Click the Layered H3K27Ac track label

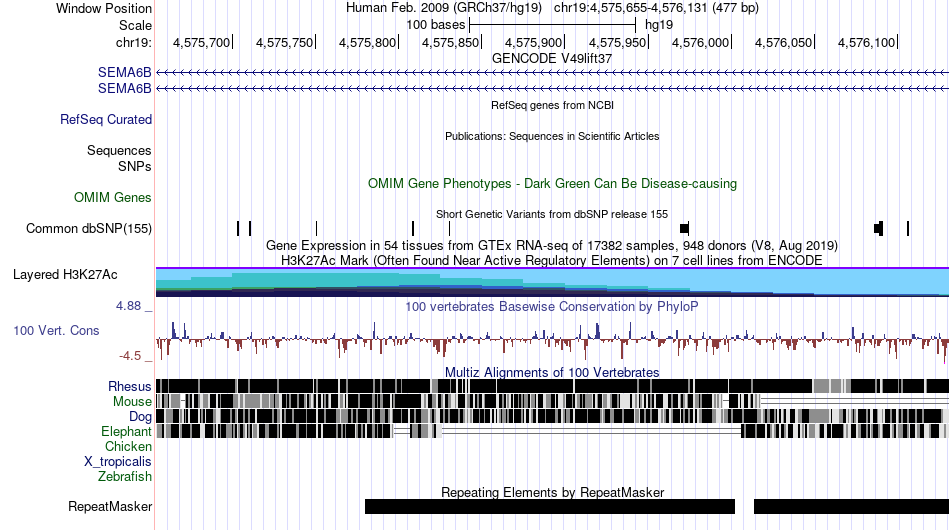click(65, 274)
